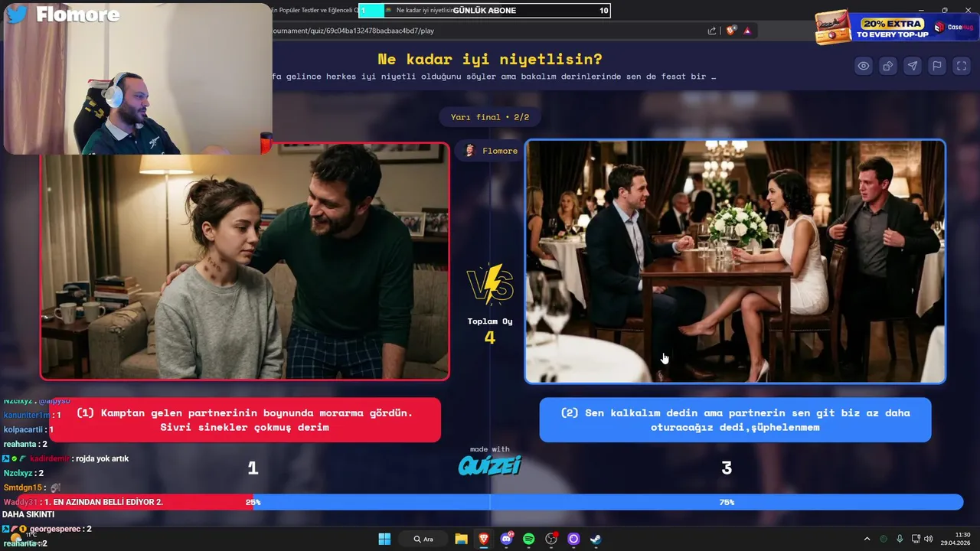The width and height of the screenshot is (980, 551).
Task: Click the streamer webcam overlay
Action: coord(136,78)
